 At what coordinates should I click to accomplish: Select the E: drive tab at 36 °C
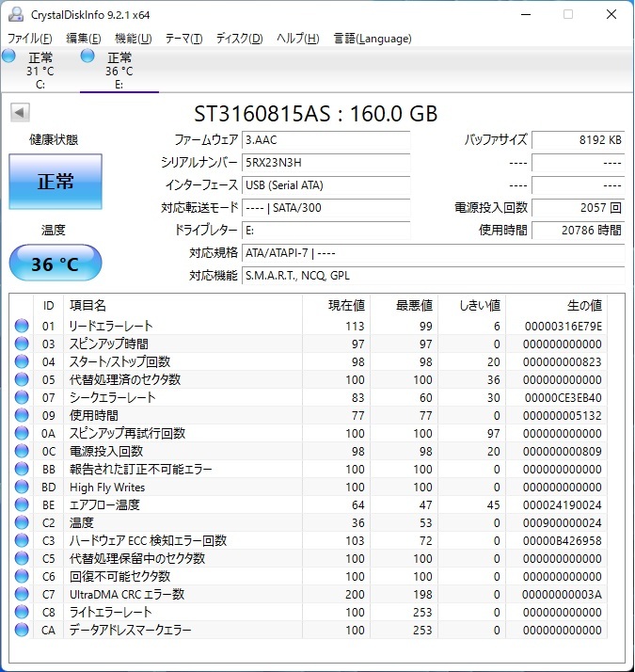point(119,71)
